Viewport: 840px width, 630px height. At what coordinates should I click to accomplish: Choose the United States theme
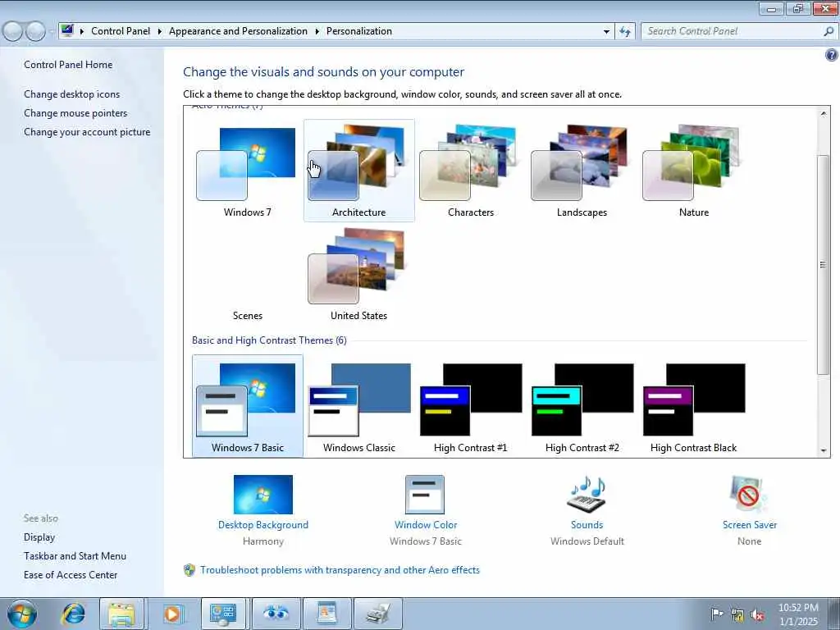click(358, 274)
